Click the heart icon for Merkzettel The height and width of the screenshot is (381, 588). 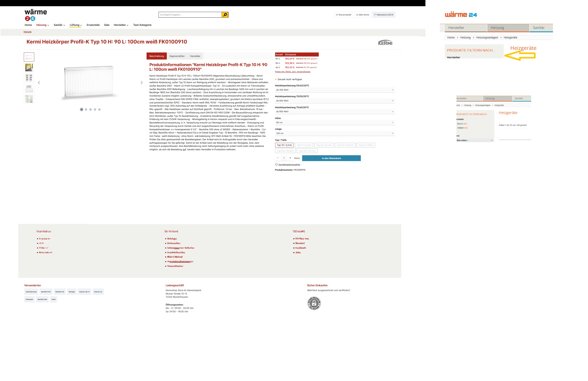(276, 165)
